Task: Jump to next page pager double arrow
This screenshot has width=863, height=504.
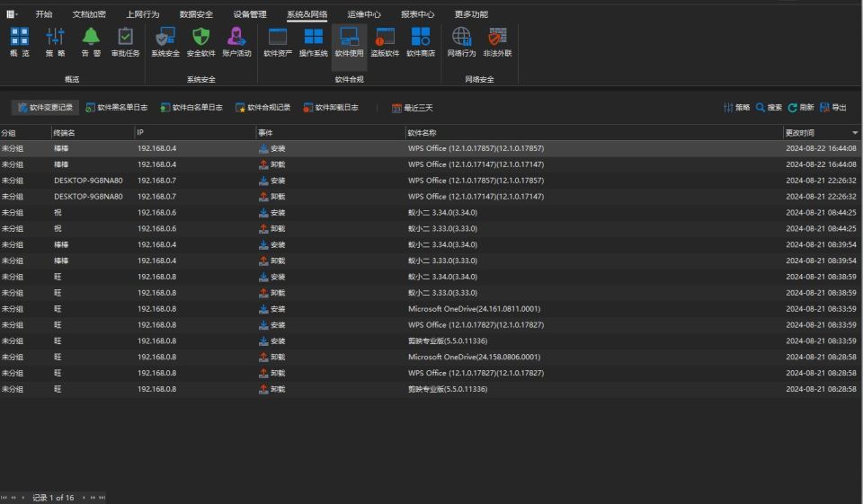Action: [x=93, y=498]
